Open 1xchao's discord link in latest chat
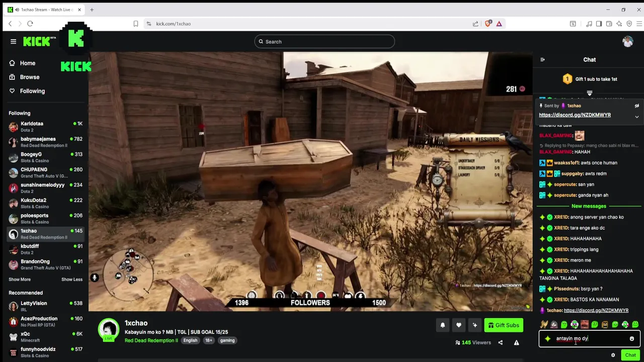Viewport: 644px width, 362px height. point(596,311)
